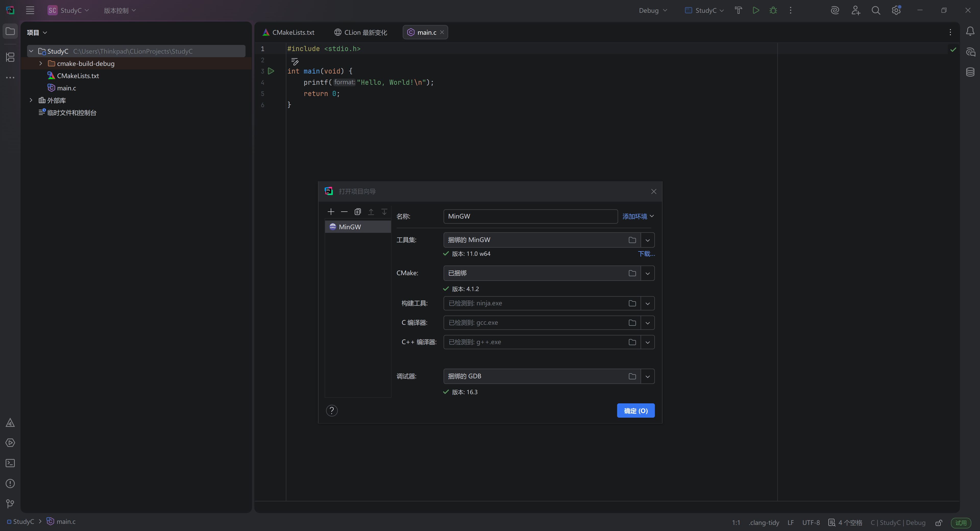Image resolution: width=980 pixels, height=531 pixels.
Task: Run StudyC with the green play icon
Action: tap(756, 10)
